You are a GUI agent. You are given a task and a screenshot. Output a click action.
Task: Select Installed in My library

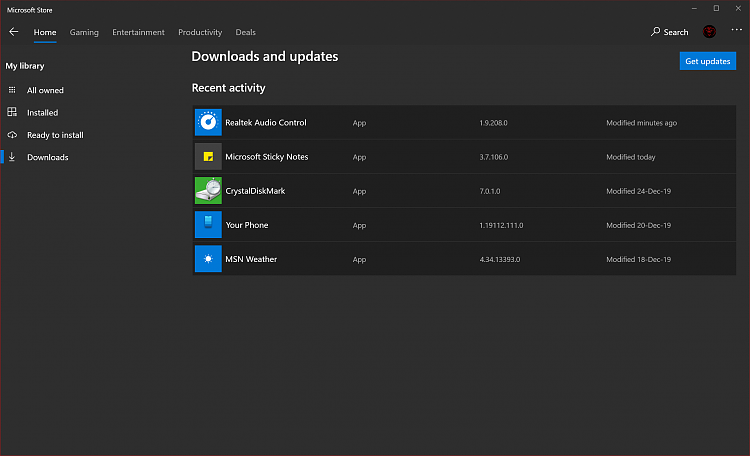pos(43,112)
